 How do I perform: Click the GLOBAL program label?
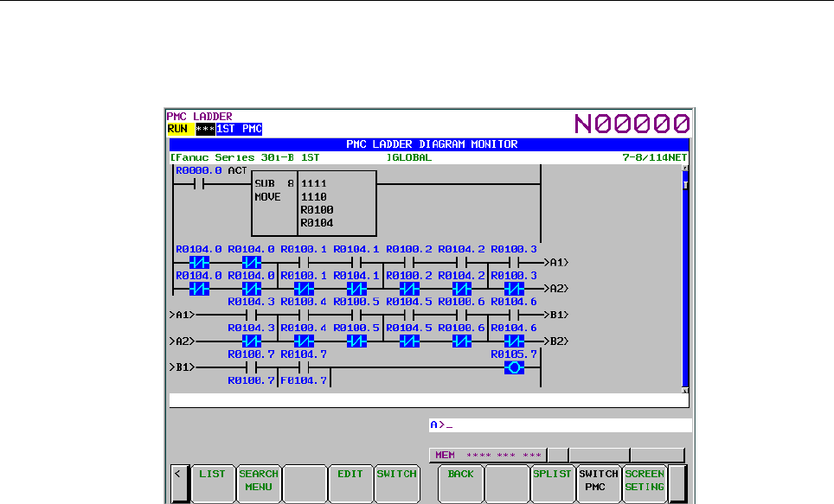pos(412,157)
